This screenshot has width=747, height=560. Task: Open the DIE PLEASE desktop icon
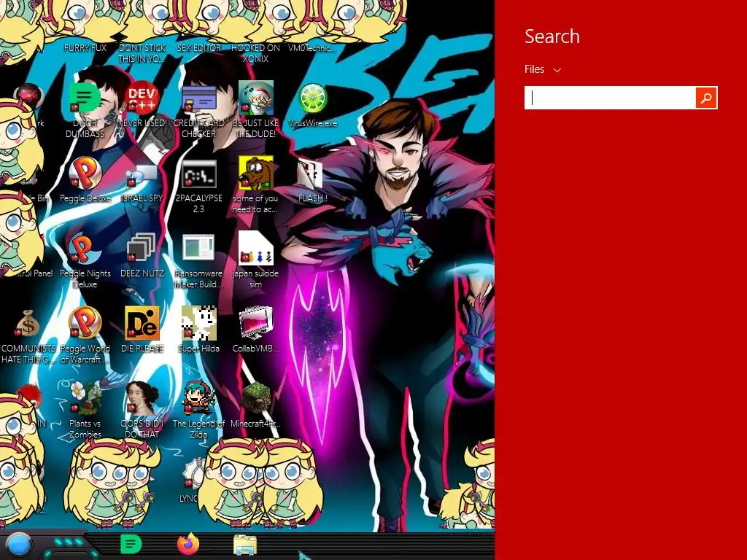(142, 323)
